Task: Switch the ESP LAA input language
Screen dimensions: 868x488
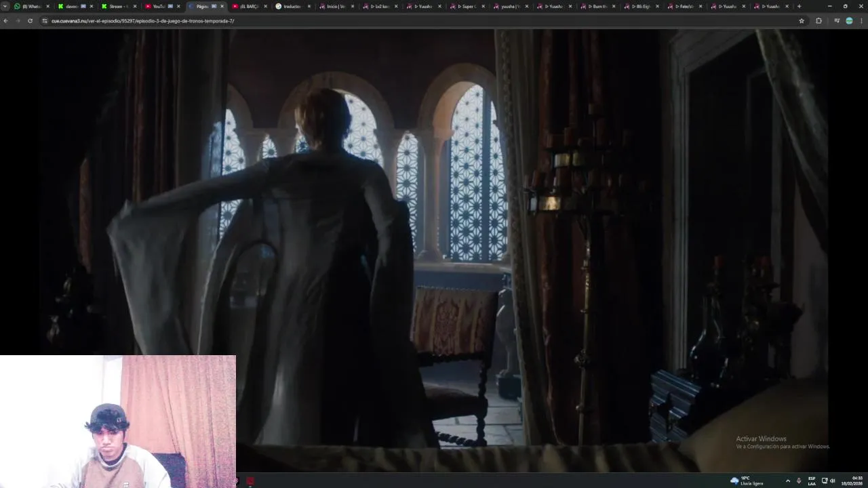Action: tap(812, 481)
